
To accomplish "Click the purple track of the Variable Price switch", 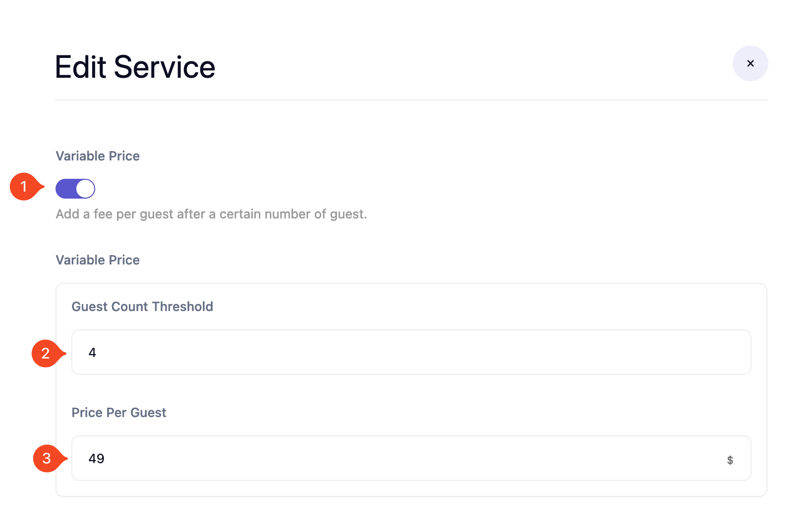I will (x=66, y=189).
